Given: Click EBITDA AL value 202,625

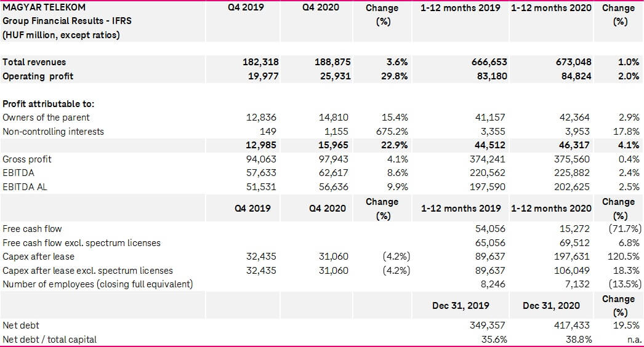Looking at the screenshot, I should coord(572,187).
